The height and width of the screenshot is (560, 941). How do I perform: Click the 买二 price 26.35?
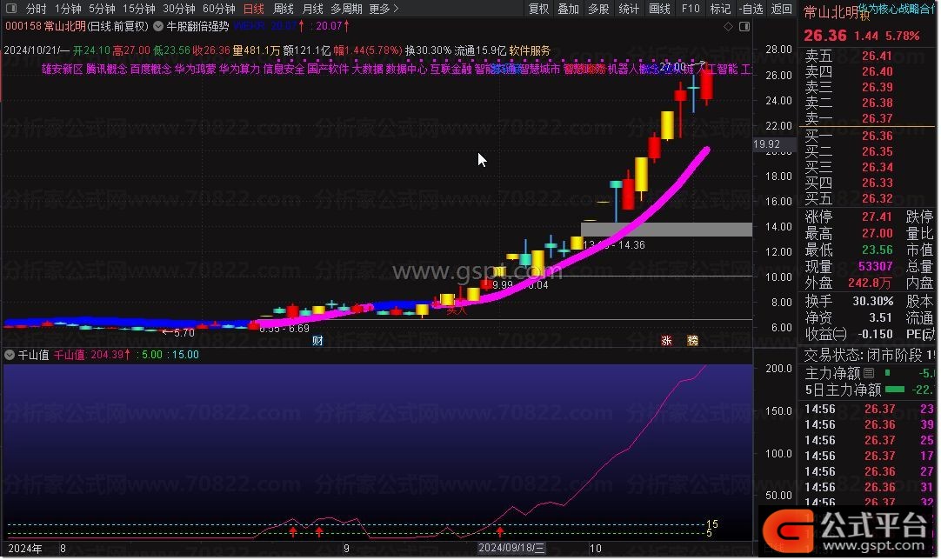click(x=877, y=151)
